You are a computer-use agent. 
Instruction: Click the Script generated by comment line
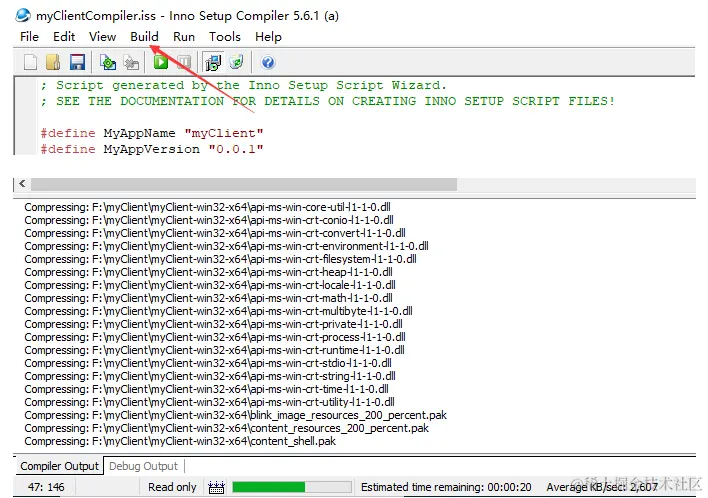click(243, 85)
